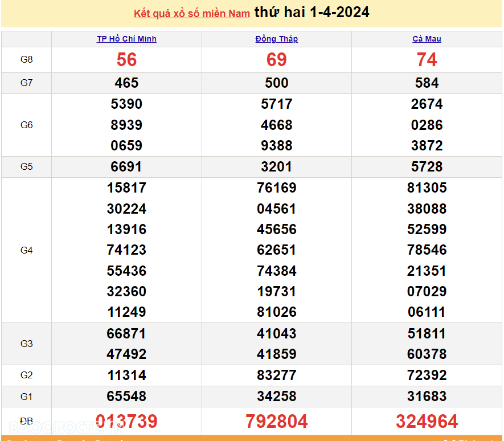Select the G2 result 83277

[277, 375]
